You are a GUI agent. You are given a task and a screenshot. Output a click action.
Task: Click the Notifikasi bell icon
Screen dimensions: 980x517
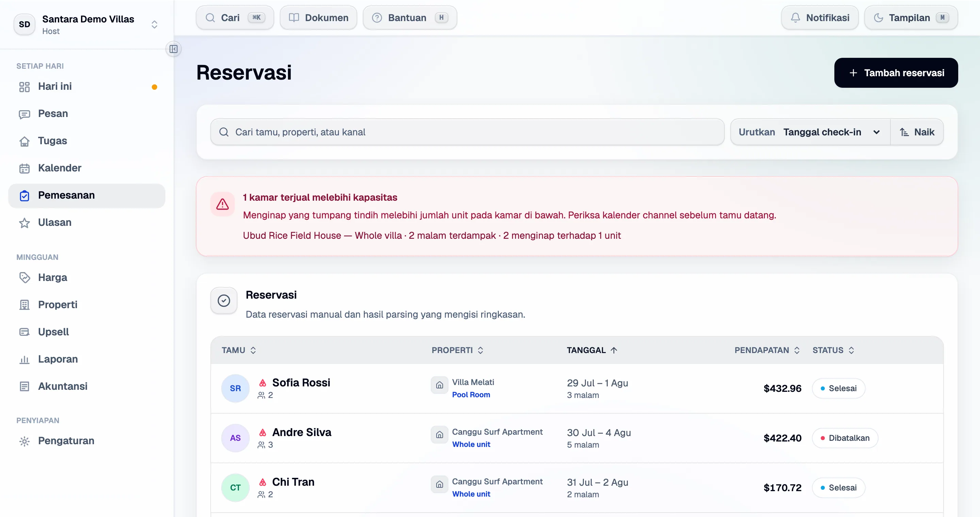tap(795, 18)
